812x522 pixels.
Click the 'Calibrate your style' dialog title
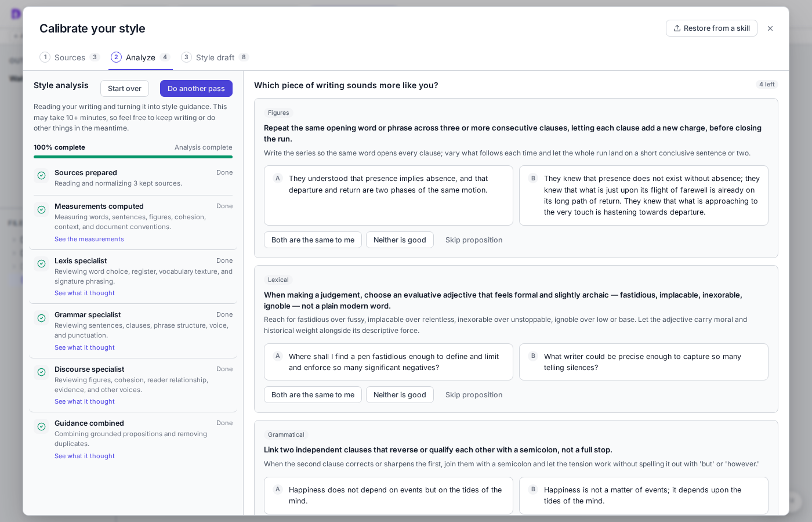(x=92, y=28)
